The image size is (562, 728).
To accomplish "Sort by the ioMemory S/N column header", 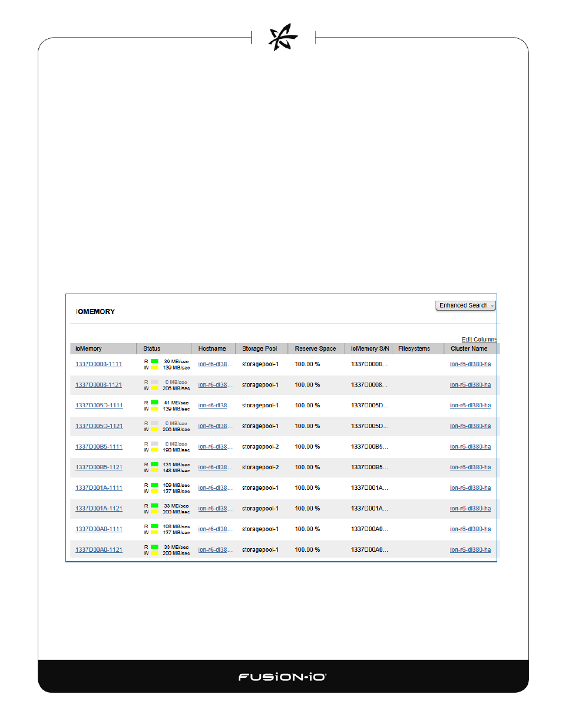I will [x=370, y=348].
